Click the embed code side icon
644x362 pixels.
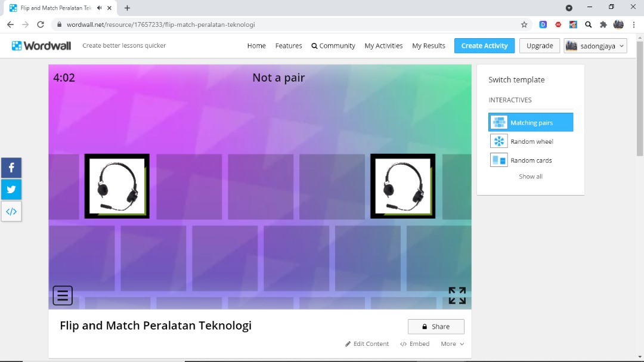tap(11, 211)
